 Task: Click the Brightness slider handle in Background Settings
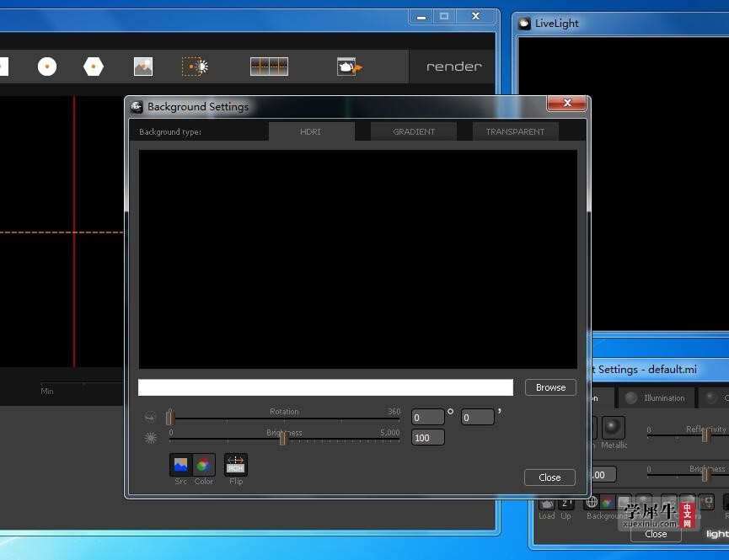click(x=282, y=438)
